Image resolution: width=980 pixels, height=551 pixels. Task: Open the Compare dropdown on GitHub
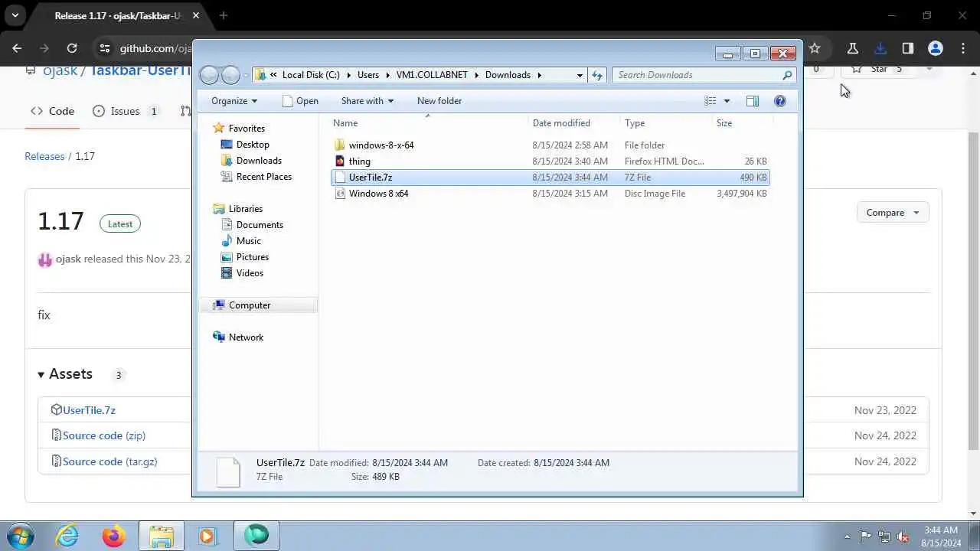(893, 213)
